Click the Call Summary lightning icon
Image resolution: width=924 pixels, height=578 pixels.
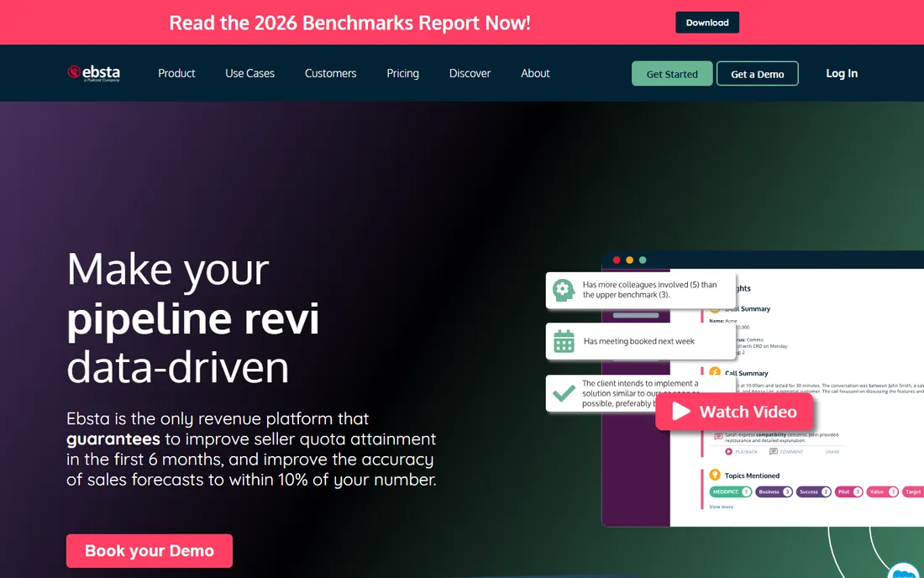coord(715,372)
